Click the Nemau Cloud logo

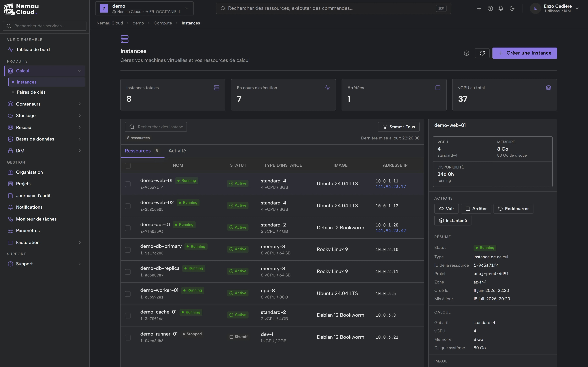pos(21,9)
